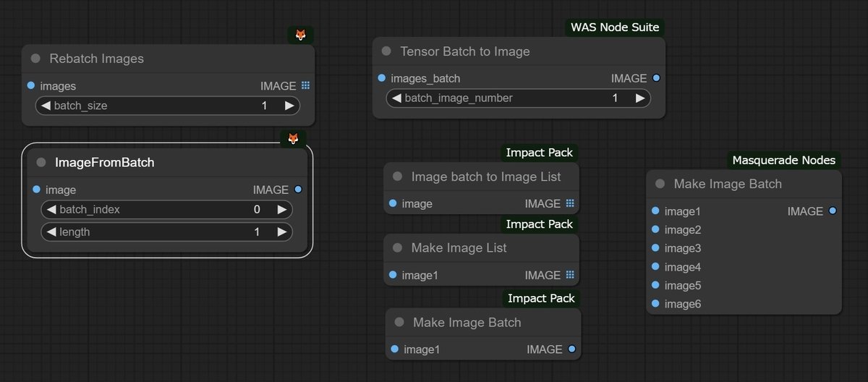Click grid output of Image batch to Image List
The image size is (868, 382).
570,203
